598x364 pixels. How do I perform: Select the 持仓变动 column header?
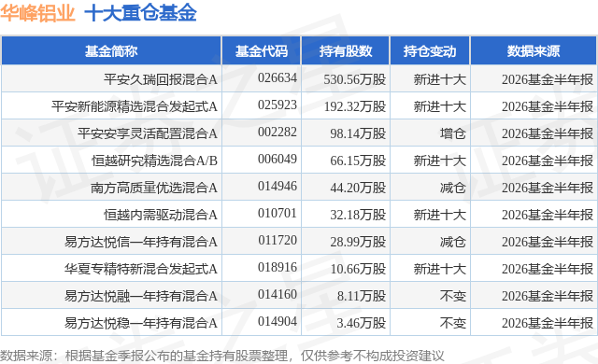pyautogui.click(x=430, y=51)
